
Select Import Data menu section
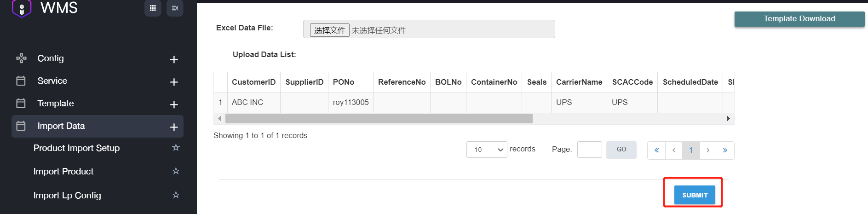61,126
